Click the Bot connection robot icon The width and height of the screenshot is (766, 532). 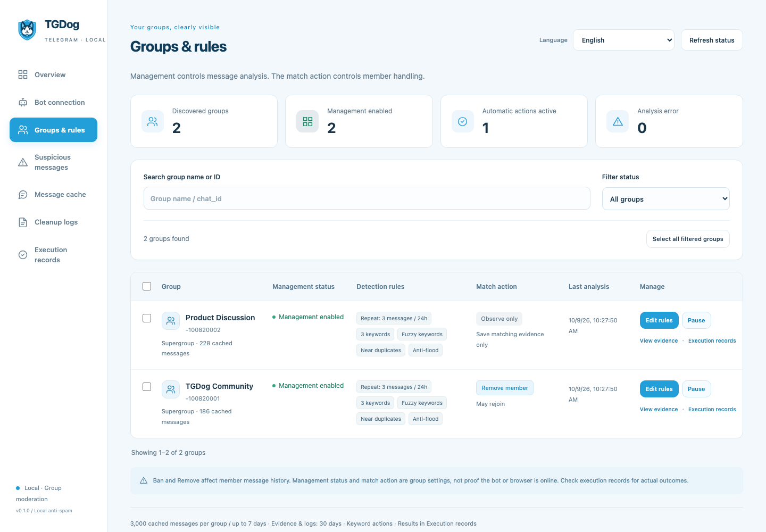(23, 102)
